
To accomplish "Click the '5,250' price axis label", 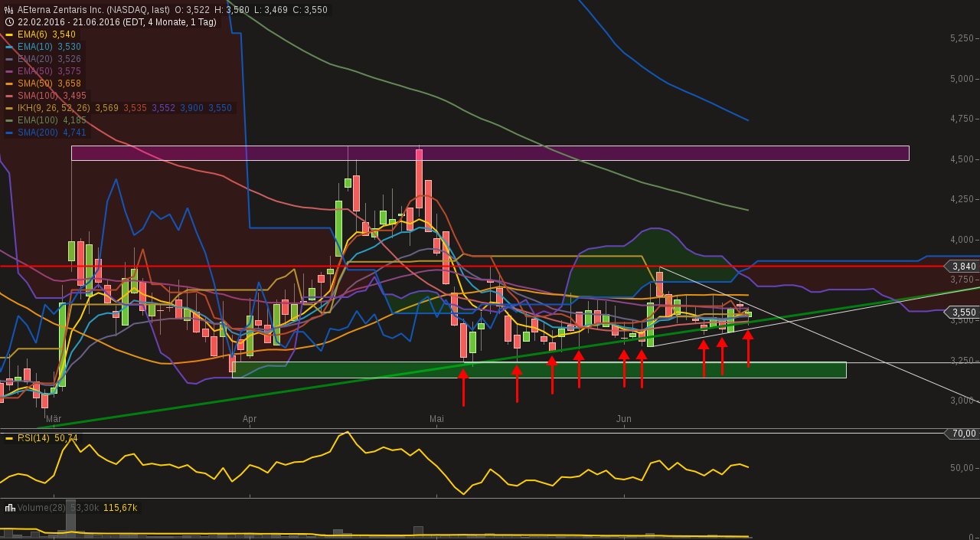I will tap(962, 38).
